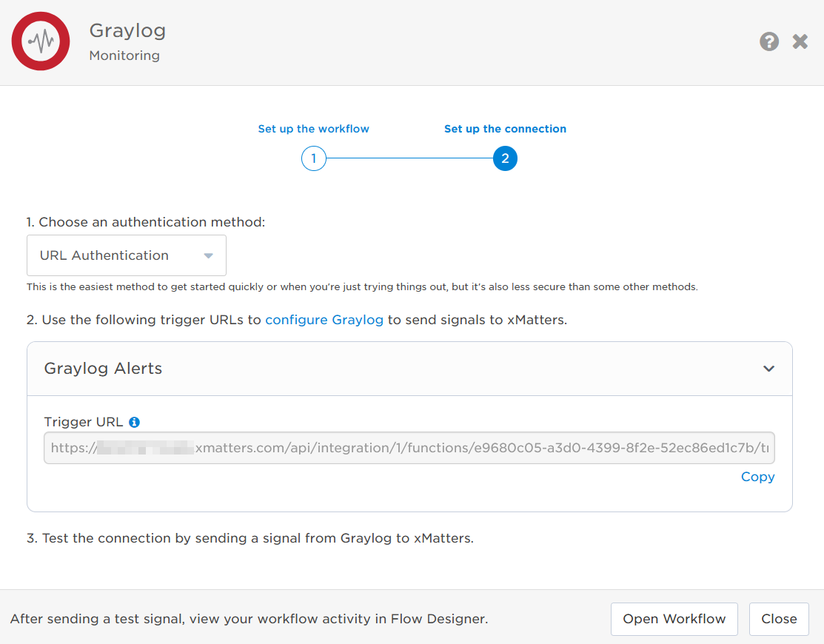Screen dimensions: 824x644
Task: Copy the trigger URL
Action: (758, 477)
